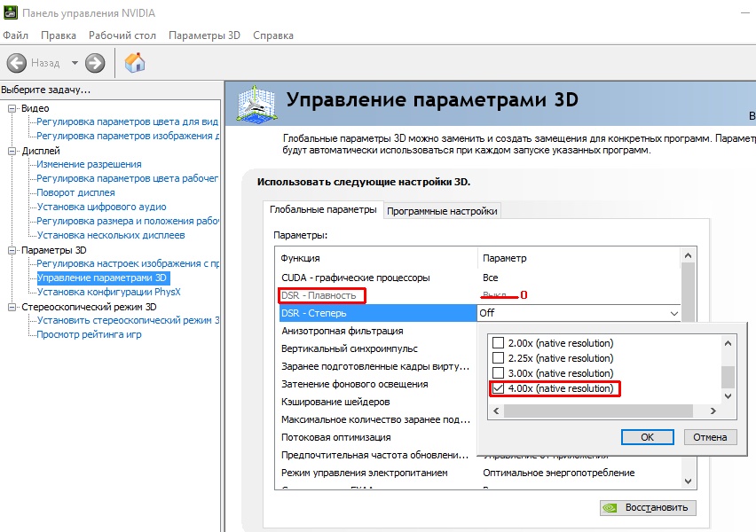Viewport: 756px width, 532px height.
Task: Click the 3D settings header cube icon
Action: 256,103
